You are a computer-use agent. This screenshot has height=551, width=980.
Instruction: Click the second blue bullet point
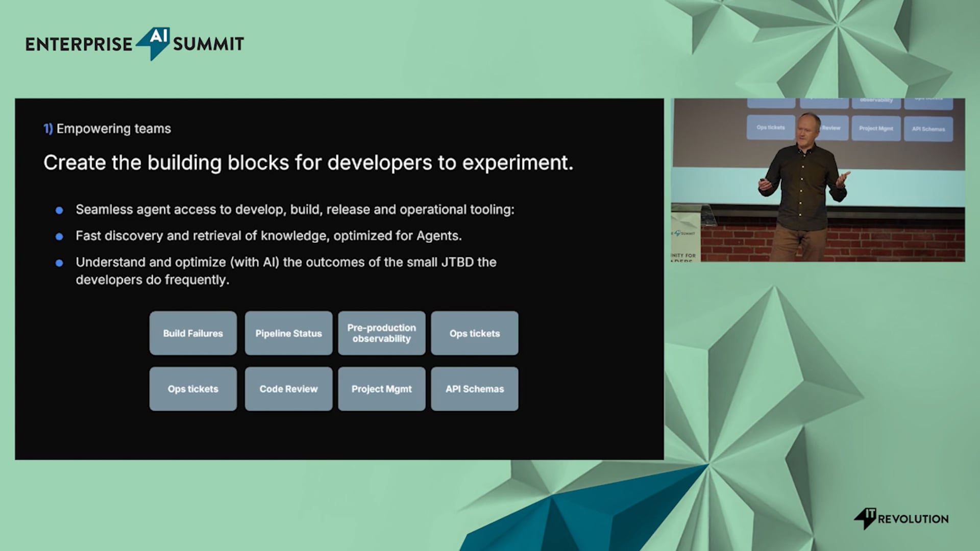coord(59,237)
